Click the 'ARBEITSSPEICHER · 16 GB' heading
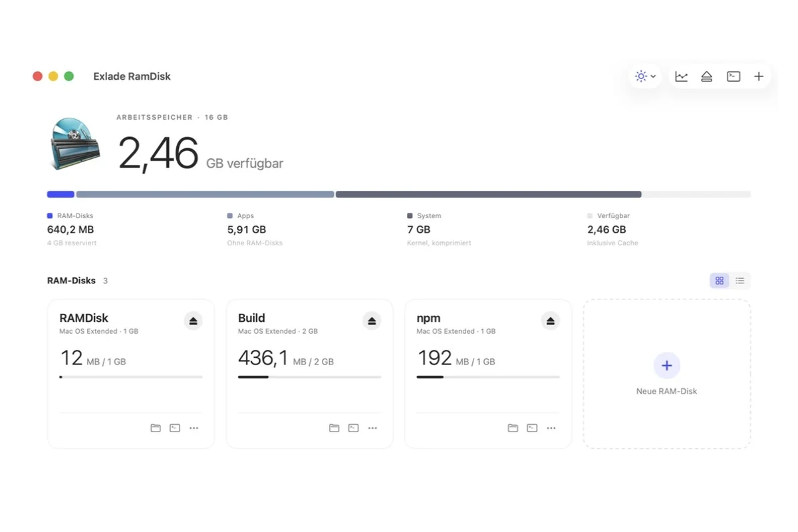 click(x=172, y=117)
